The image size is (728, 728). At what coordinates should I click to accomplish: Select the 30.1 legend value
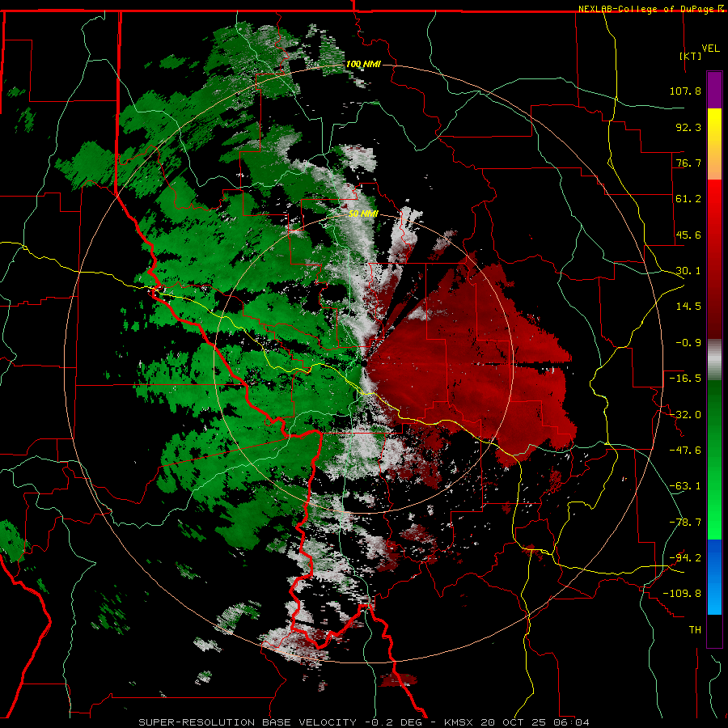click(688, 271)
